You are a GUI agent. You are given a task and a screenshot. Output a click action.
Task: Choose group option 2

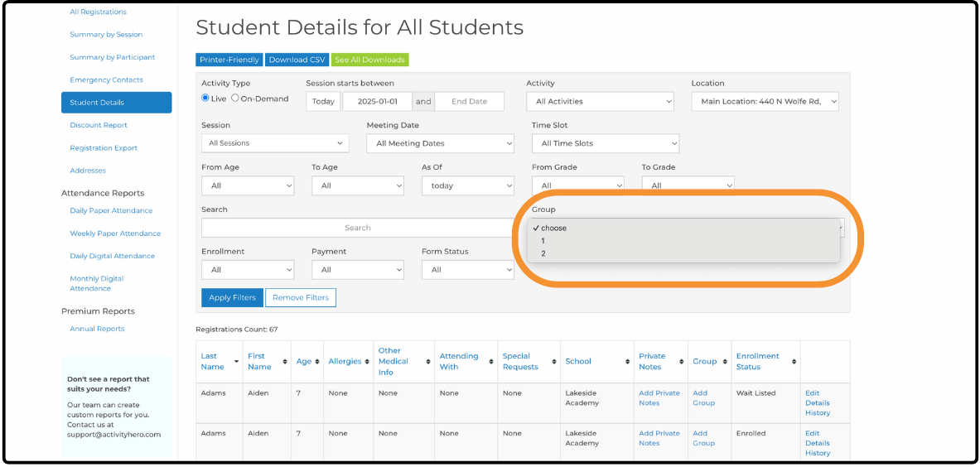683,253
